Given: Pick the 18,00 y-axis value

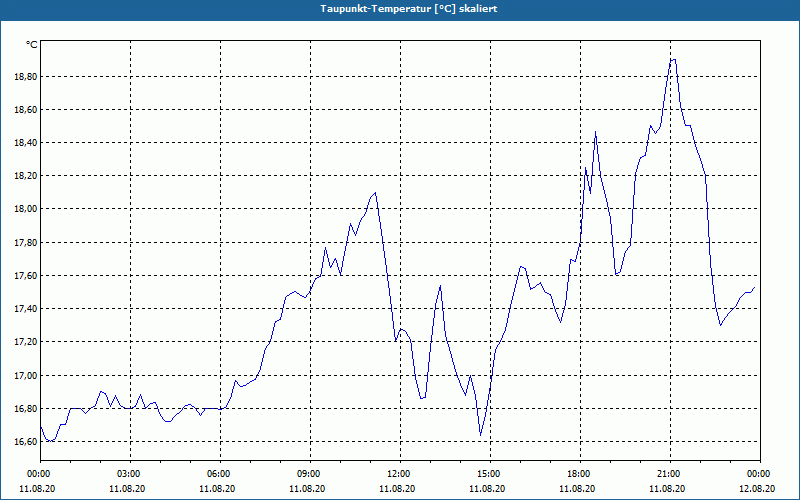Looking at the screenshot, I should 24,209.
